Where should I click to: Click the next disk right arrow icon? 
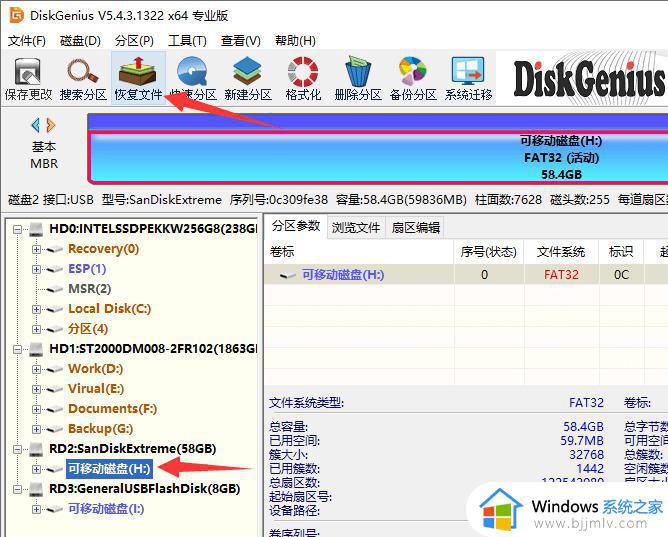(x=51, y=125)
